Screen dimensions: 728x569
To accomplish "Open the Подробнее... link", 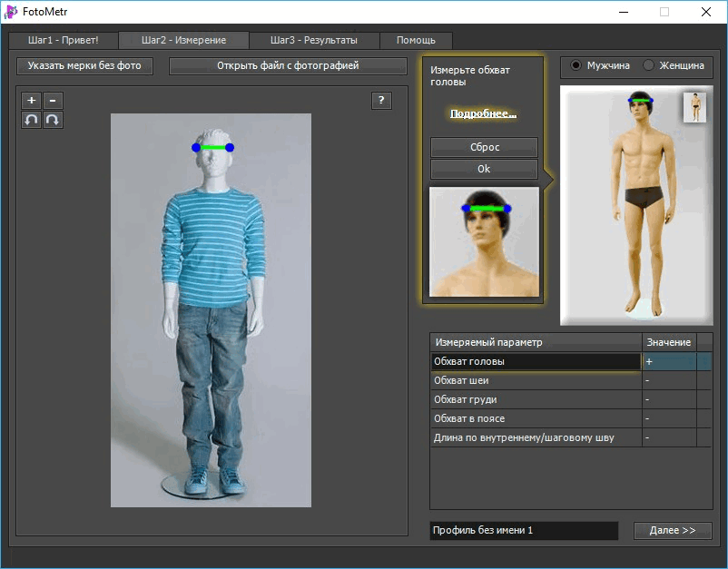I will coord(483,113).
